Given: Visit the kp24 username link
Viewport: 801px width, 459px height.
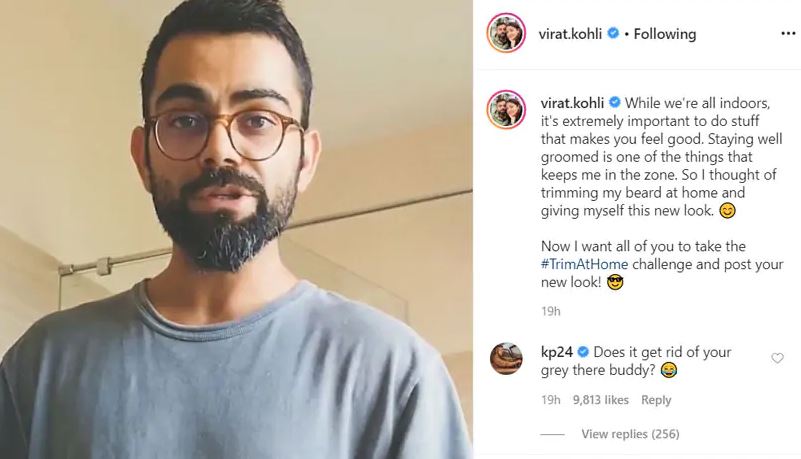Looking at the screenshot, I should [x=556, y=352].
